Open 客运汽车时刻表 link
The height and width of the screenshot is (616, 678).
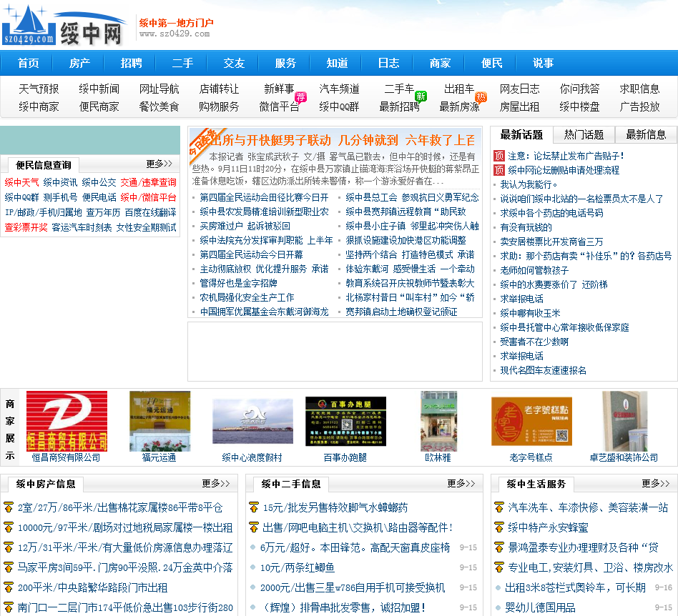pyautogui.click(x=82, y=227)
